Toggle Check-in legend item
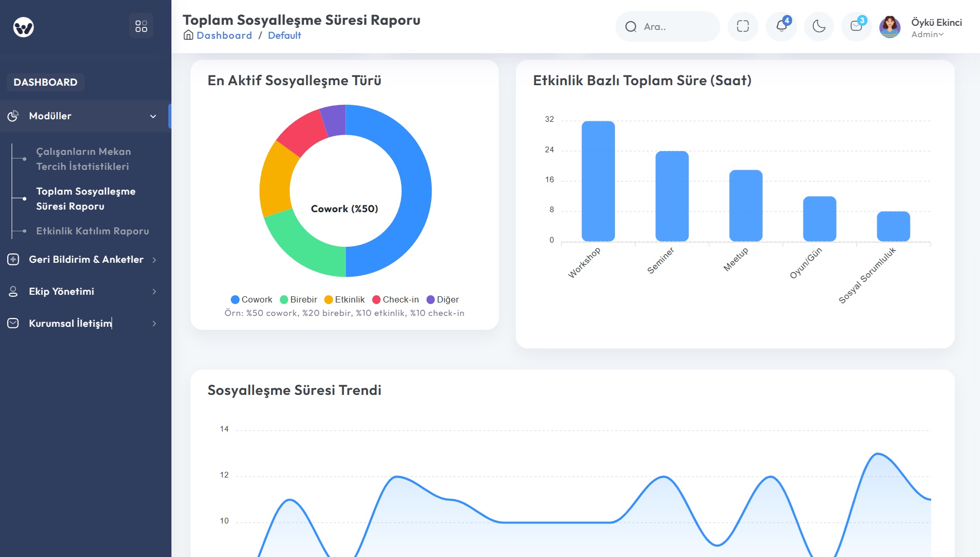The height and width of the screenshot is (557, 980). point(396,299)
